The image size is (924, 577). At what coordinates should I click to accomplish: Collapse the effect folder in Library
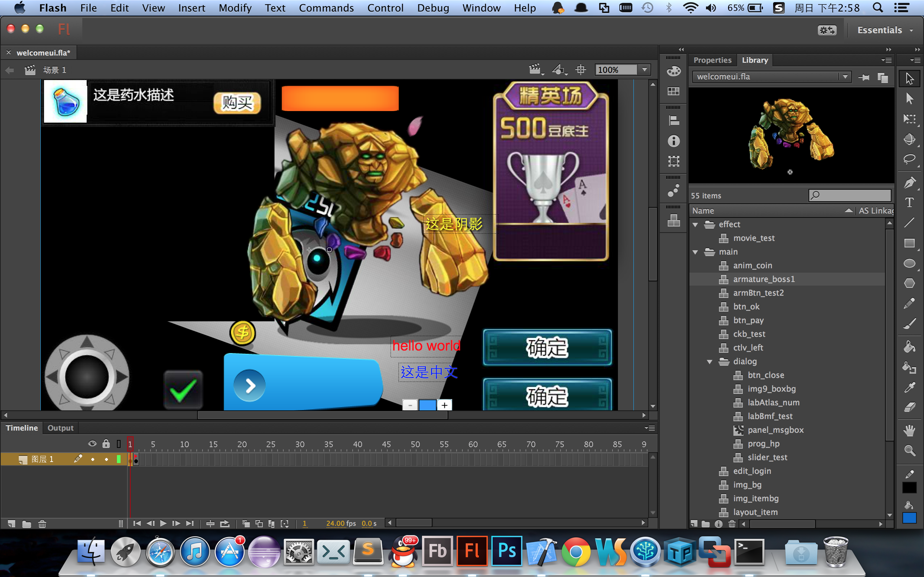click(x=695, y=224)
